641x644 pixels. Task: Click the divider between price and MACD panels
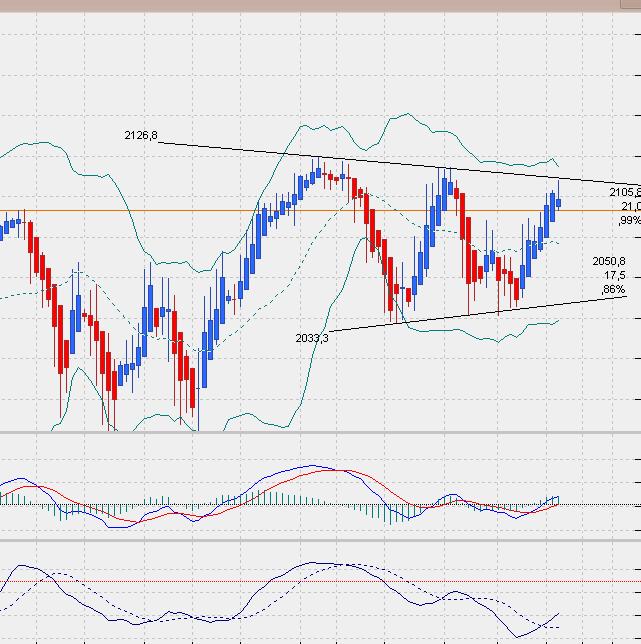320,433
